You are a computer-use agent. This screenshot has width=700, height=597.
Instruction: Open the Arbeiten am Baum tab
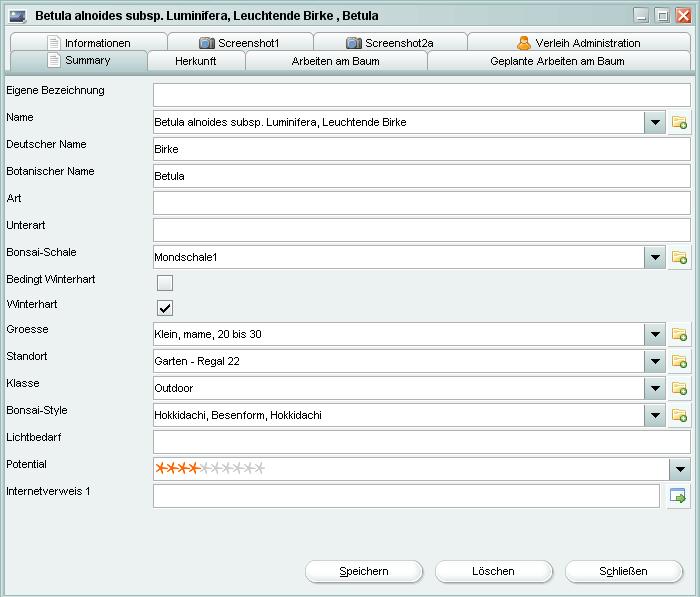click(x=336, y=61)
